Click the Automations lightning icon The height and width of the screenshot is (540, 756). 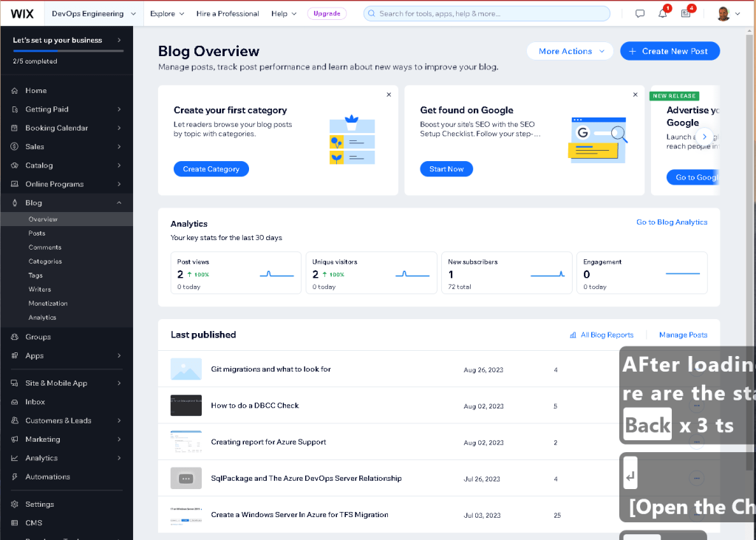[15, 476]
